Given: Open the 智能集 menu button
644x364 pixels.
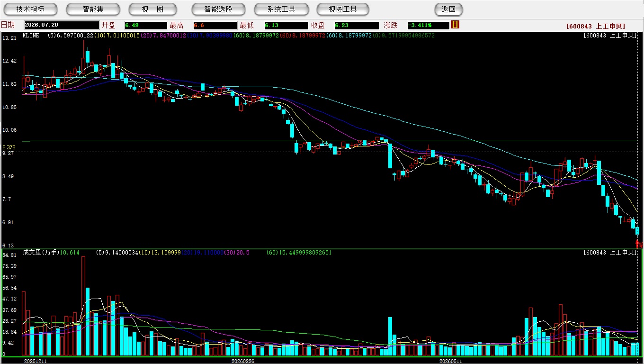Looking at the screenshot, I should 93,9.
